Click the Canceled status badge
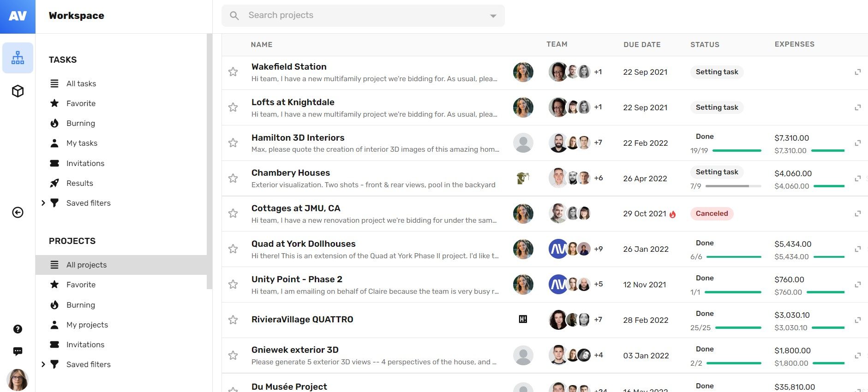The width and height of the screenshot is (868, 392). point(712,214)
